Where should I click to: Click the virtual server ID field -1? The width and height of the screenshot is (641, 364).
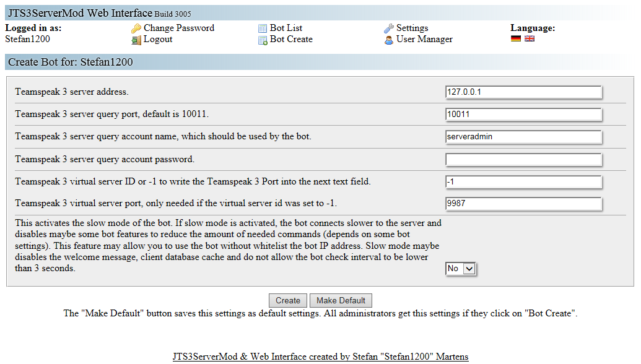523,182
